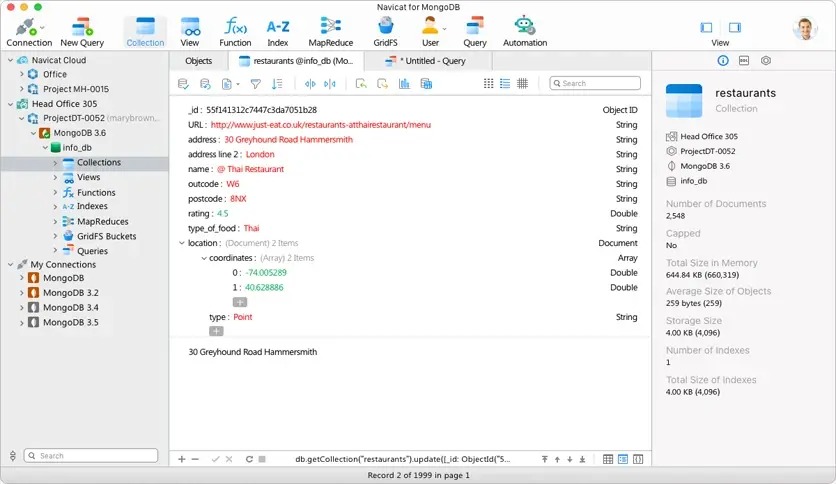Switch to the Objects tab

pyautogui.click(x=198, y=61)
